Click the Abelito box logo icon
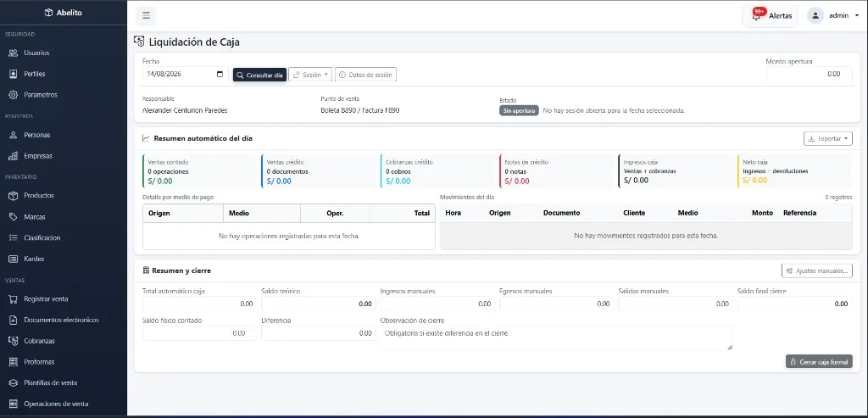 pyautogui.click(x=48, y=12)
